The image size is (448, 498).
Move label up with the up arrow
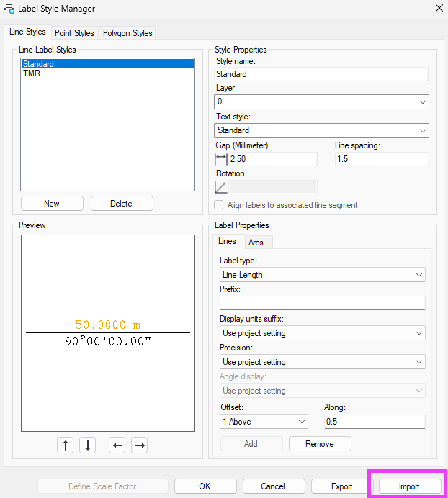65,445
